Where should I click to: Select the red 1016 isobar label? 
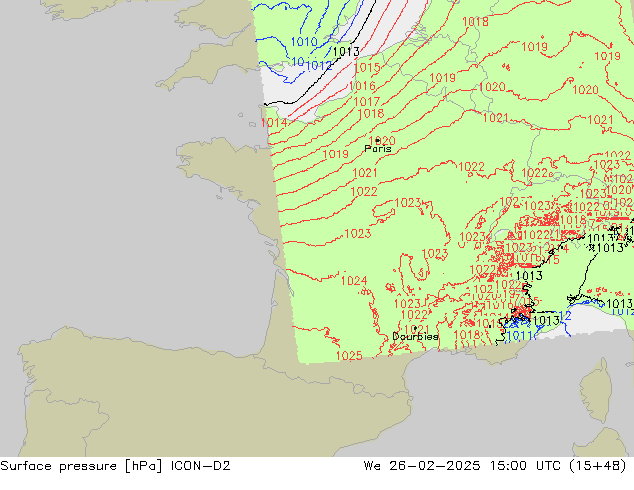[362, 86]
